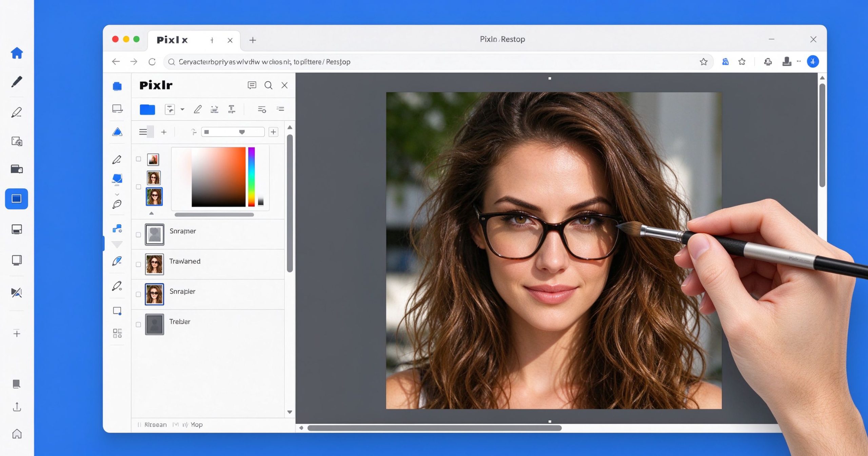This screenshot has width=868, height=456.
Task: Switch to the Pixlx browser tab
Action: click(x=194, y=40)
